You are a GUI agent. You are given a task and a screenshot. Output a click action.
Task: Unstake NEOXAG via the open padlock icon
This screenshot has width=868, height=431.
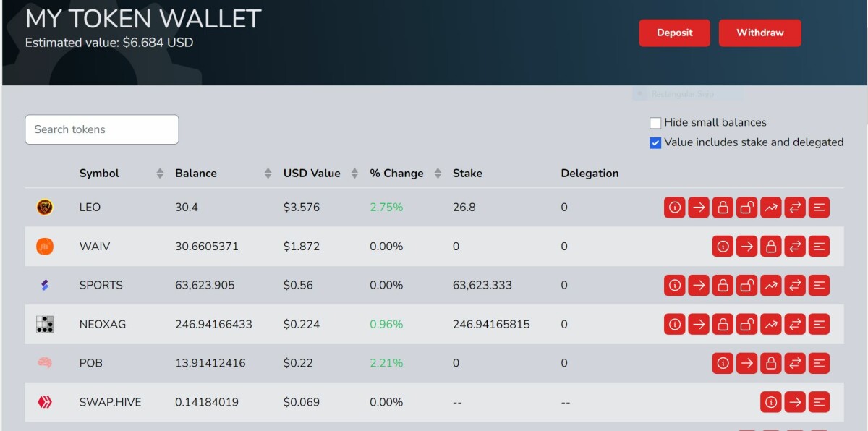(746, 324)
